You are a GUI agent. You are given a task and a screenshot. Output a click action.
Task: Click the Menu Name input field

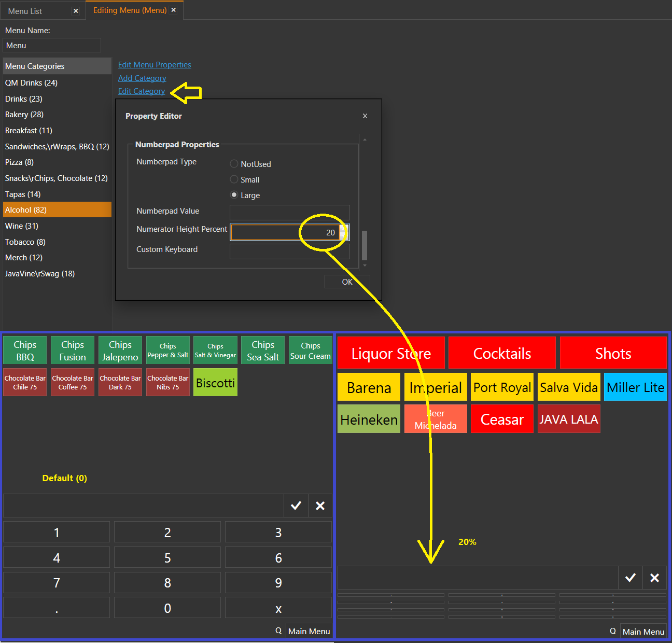(x=52, y=46)
